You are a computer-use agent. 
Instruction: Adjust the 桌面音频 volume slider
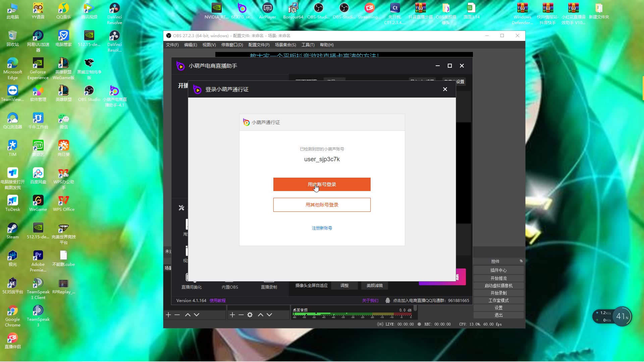pyautogui.click(x=352, y=314)
